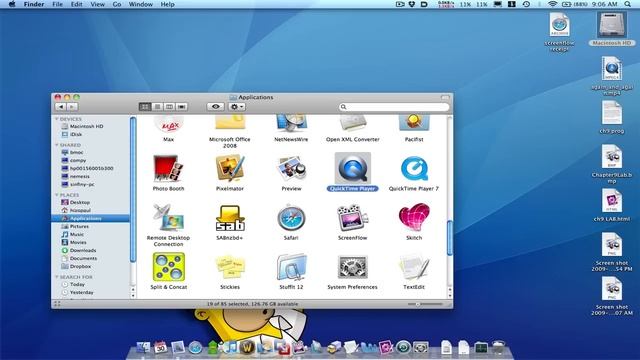Image resolution: width=640 pixels, height=360 pixels.
Task: Open the File menu
Action: click(x=58, y=4)
